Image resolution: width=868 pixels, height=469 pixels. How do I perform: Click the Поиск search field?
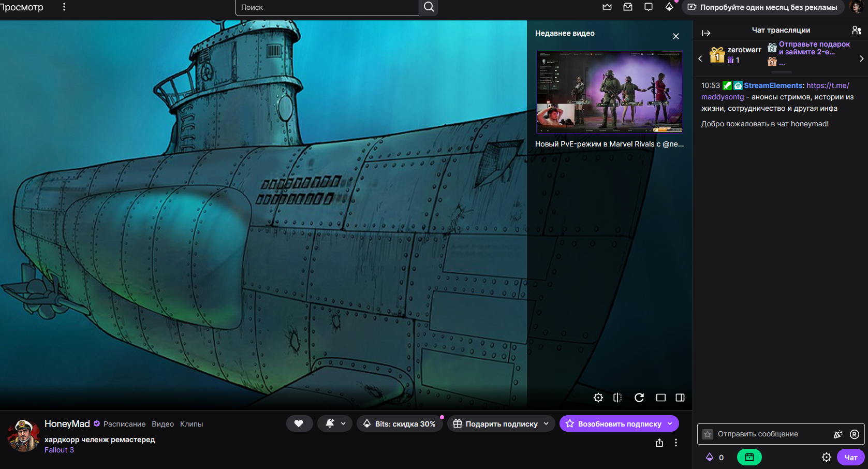point(327,7)
